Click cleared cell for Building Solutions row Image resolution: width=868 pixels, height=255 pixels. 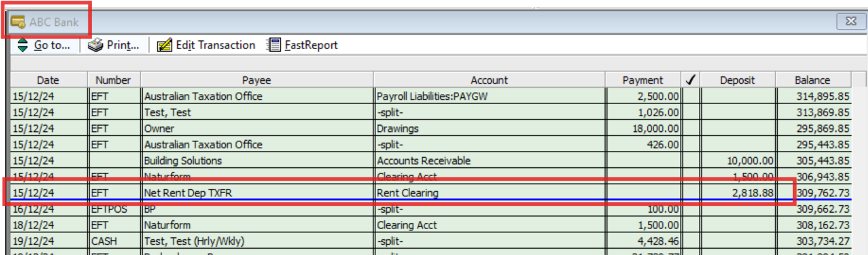pyautogui.click(x=691, y=160)
